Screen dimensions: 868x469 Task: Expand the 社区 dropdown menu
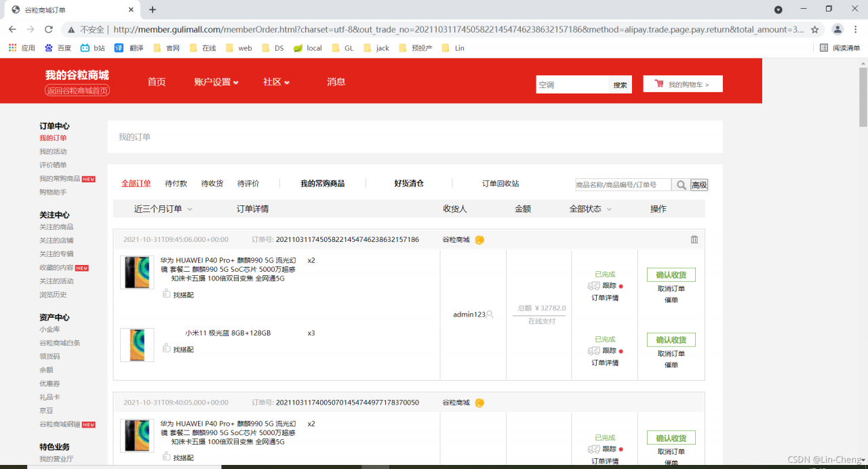click(276, 82)
